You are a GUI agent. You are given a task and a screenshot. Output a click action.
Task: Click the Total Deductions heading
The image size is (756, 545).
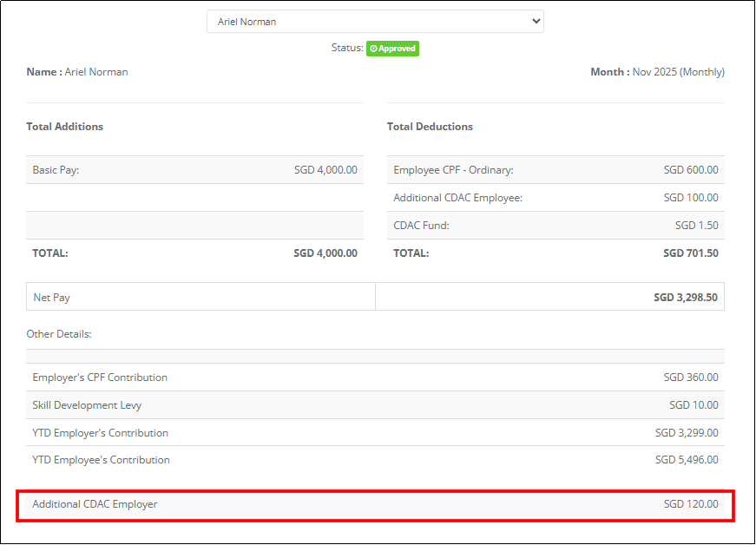(430, 126)
